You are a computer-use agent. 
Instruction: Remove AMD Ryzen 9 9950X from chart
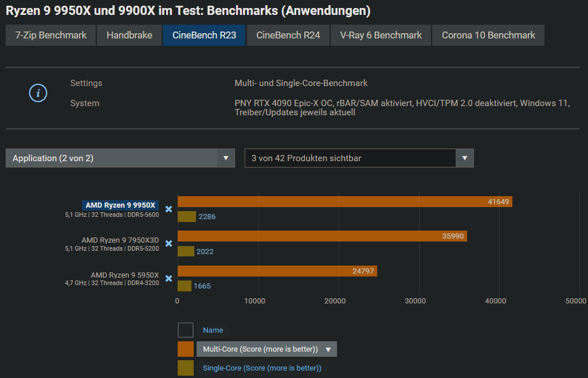click(x=168, y=209)
